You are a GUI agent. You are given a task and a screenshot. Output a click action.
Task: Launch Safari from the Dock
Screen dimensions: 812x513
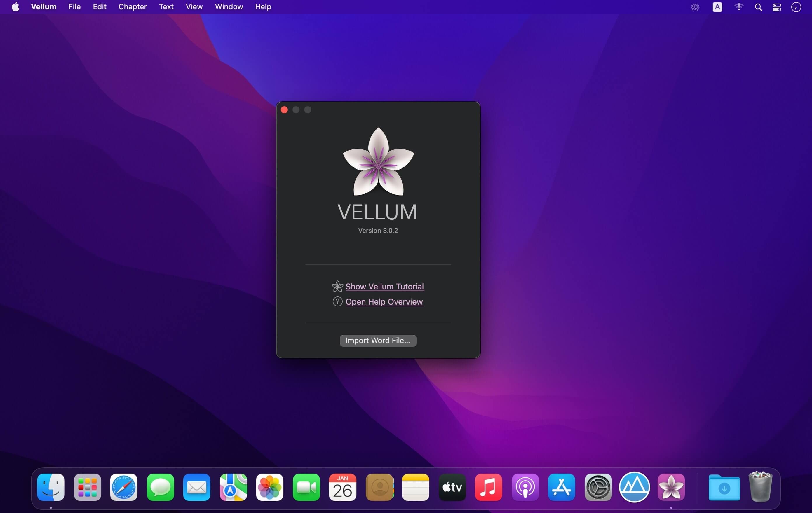123,487
